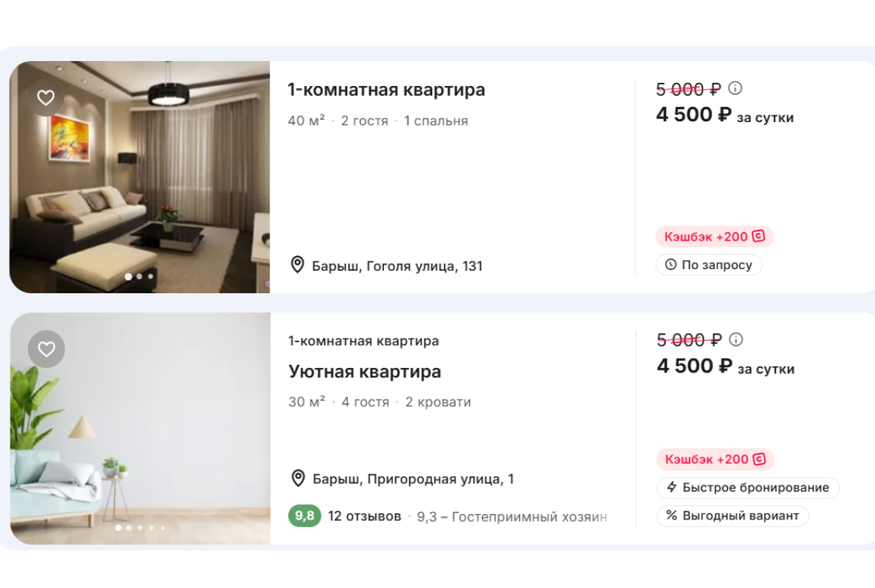Open the 12 отзывов reviews link

click(x=364, y=516)
